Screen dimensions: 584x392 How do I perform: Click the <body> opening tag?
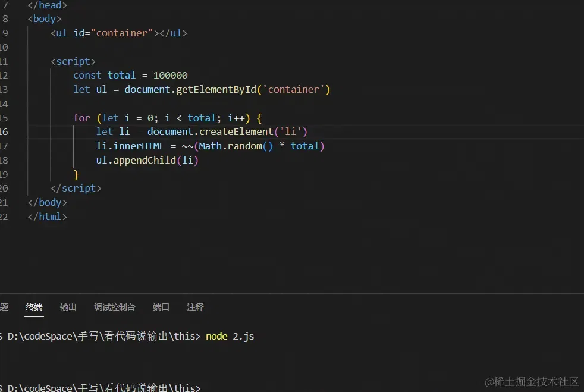[x=45, y=18]
